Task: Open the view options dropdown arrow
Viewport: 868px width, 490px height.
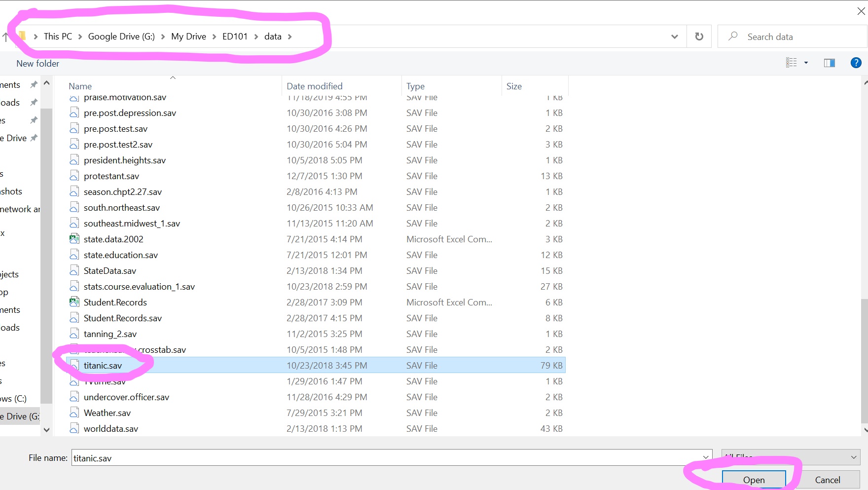Action: [x=806, y=63]
